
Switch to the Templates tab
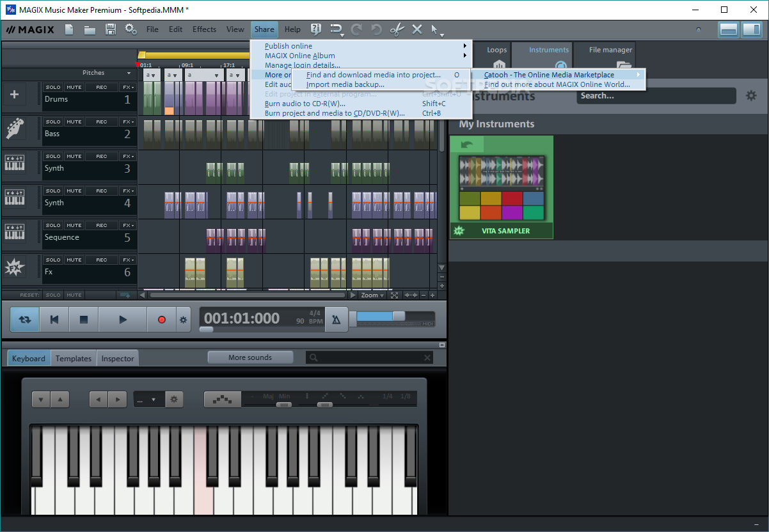point(74,359)
